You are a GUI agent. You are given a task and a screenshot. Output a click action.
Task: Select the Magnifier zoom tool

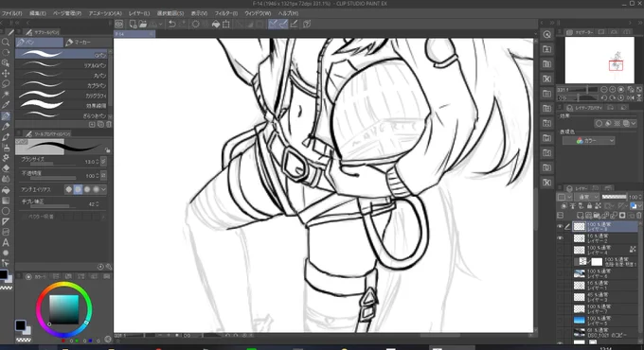point(6,42)
